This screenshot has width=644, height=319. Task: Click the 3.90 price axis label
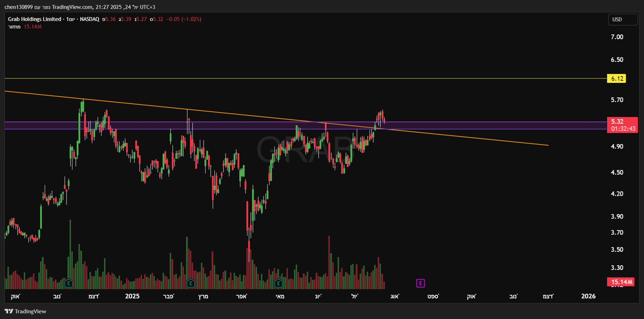tap(617, 216)
